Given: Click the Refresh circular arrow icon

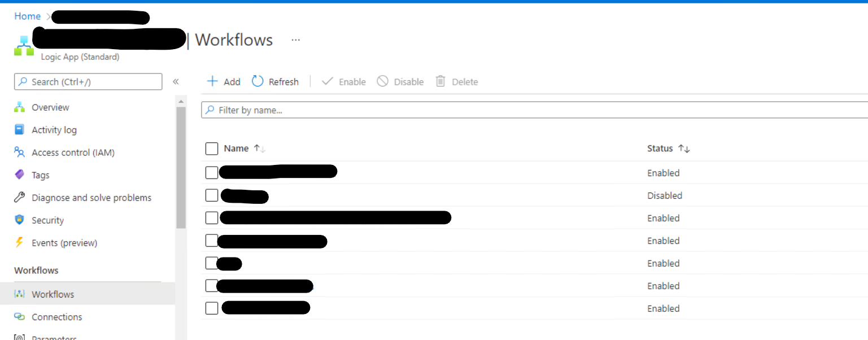Looking at the screenshot, I should click(x=258, y=81).
